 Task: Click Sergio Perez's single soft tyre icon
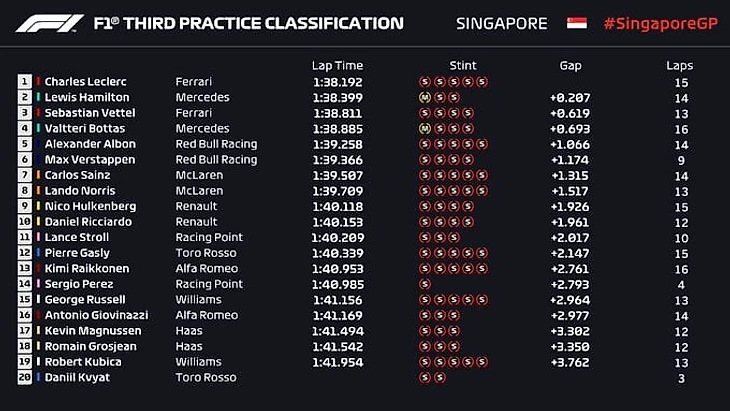coord(425,284)
